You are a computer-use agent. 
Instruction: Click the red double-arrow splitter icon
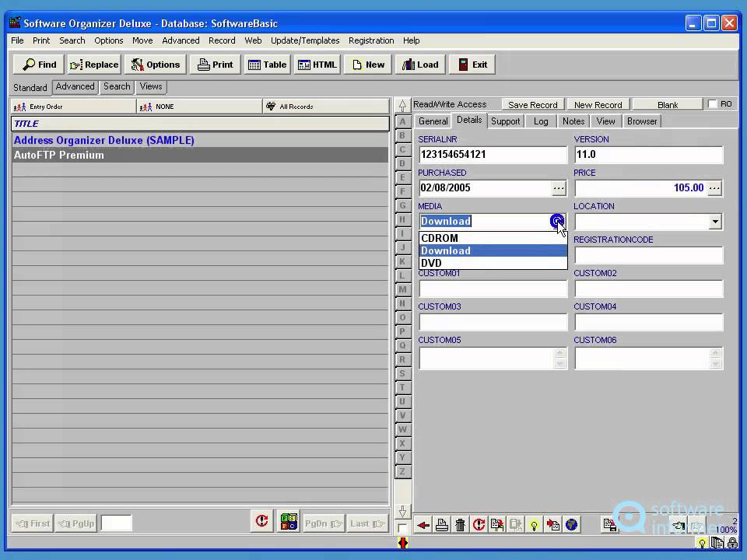coord(403,542)
